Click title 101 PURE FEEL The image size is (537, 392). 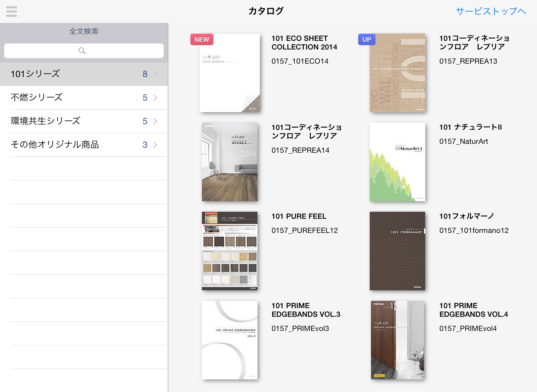[x=299, y=216]
